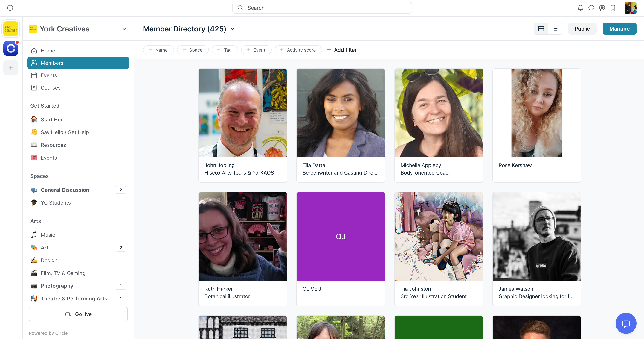Screen dimensions: 644x339
Task: Open the notifications bell icon
Action: [x=580, y=8]
